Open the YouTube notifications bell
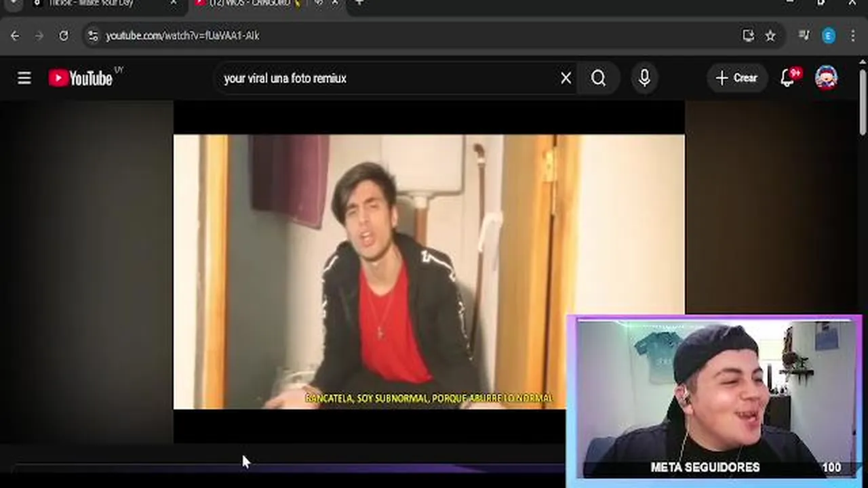The height and width of the screenshot is (488, 868). tap(787, 78)
